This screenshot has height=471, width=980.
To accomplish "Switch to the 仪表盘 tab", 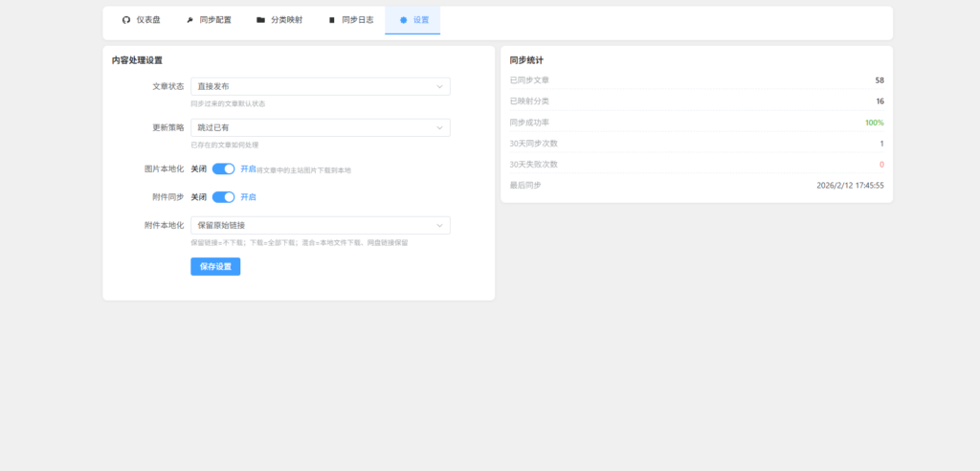I will click(147, 19).
